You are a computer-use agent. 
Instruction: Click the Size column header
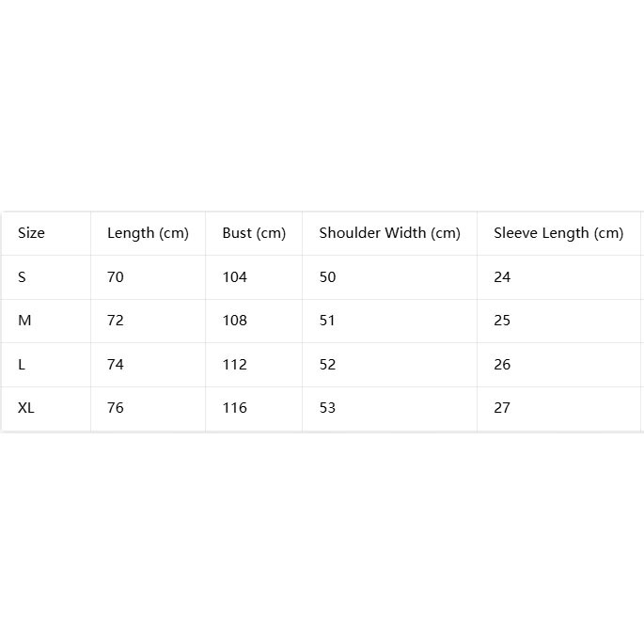pos(31,233)
